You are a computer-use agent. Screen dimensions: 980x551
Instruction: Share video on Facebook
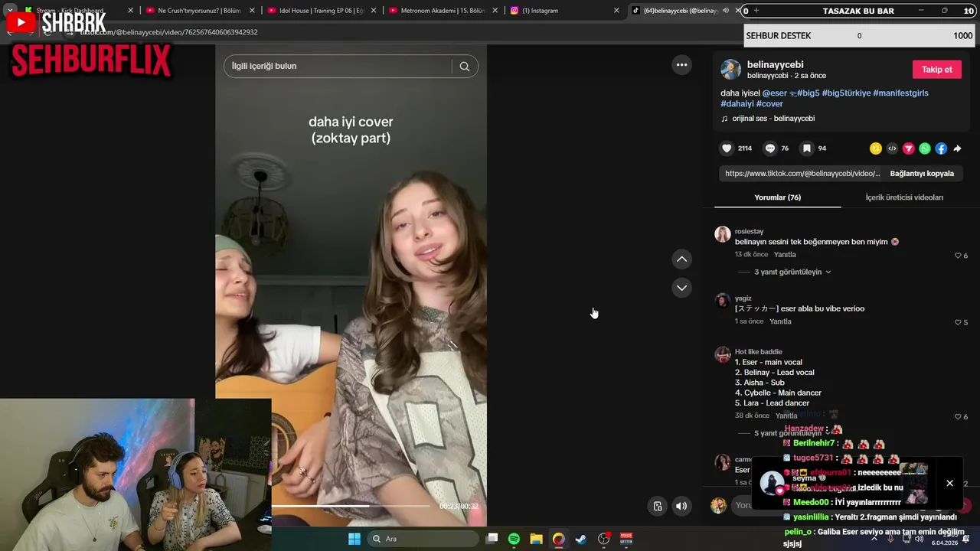point(941,148)
